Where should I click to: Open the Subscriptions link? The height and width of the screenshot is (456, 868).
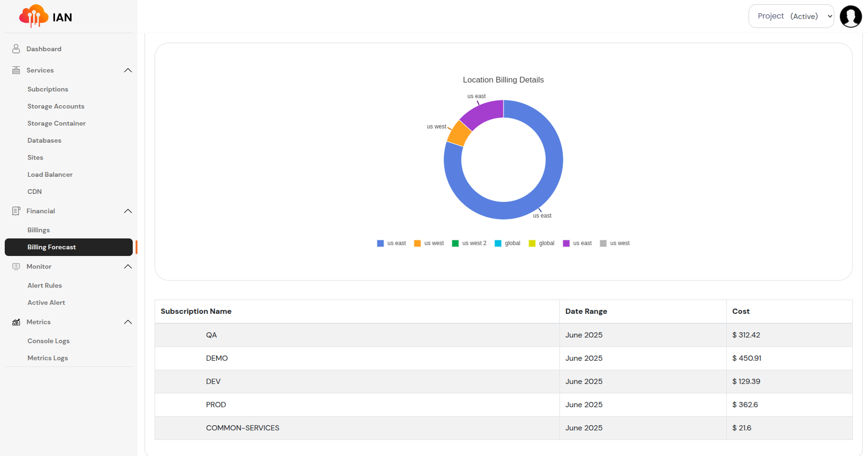pyautogui.click(x=47, y=89)
